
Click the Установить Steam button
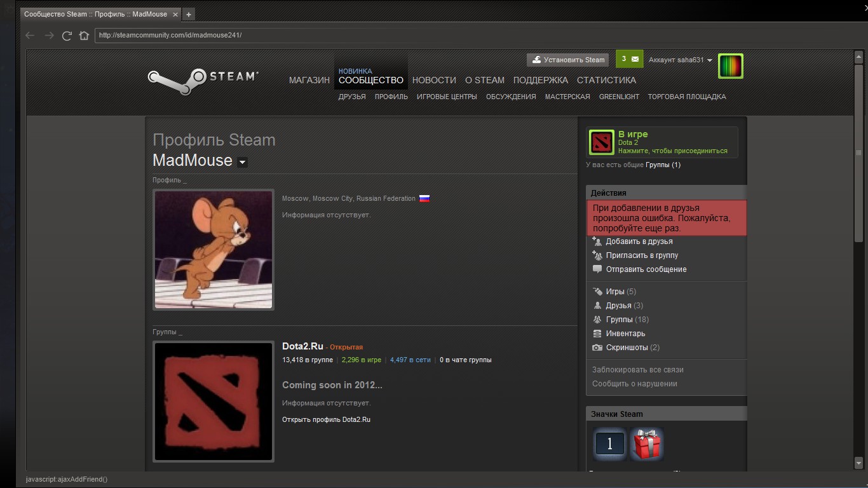(568, 60)
